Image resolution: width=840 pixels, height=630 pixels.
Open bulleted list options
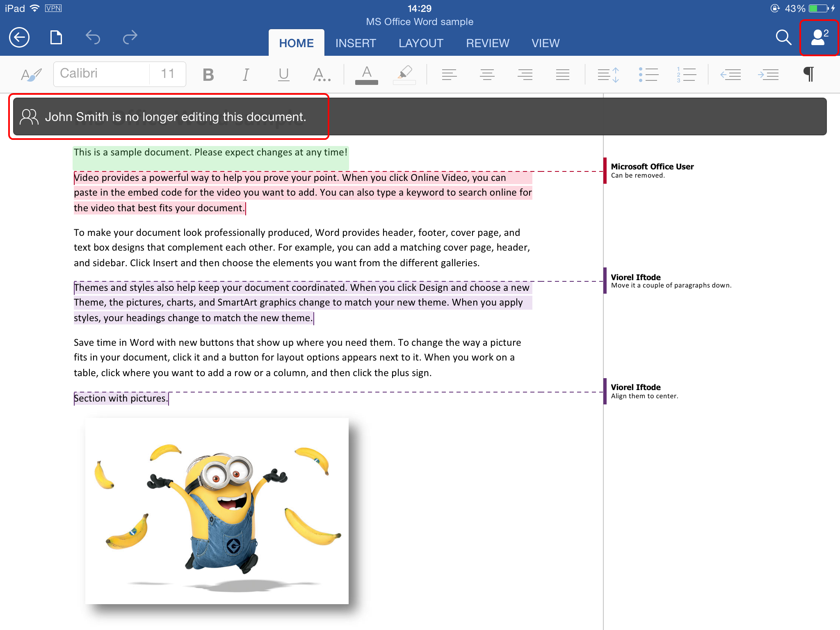(648, 75)
